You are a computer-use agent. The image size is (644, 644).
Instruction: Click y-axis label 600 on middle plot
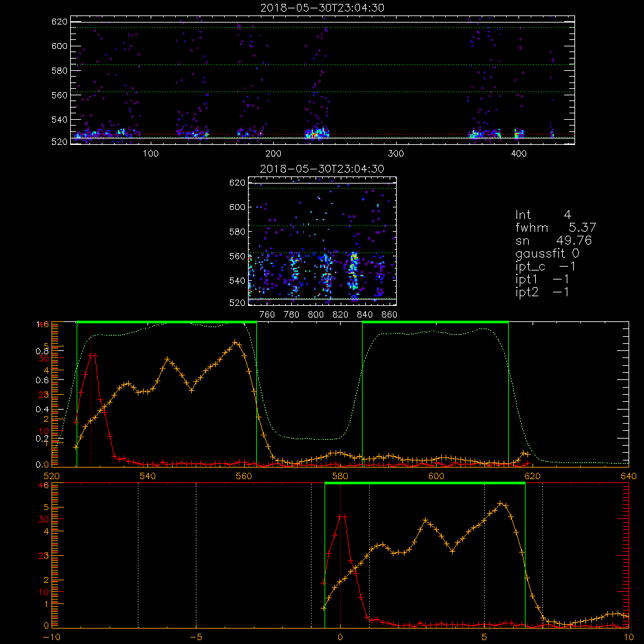pyautogui.click(x=238, y=207)
